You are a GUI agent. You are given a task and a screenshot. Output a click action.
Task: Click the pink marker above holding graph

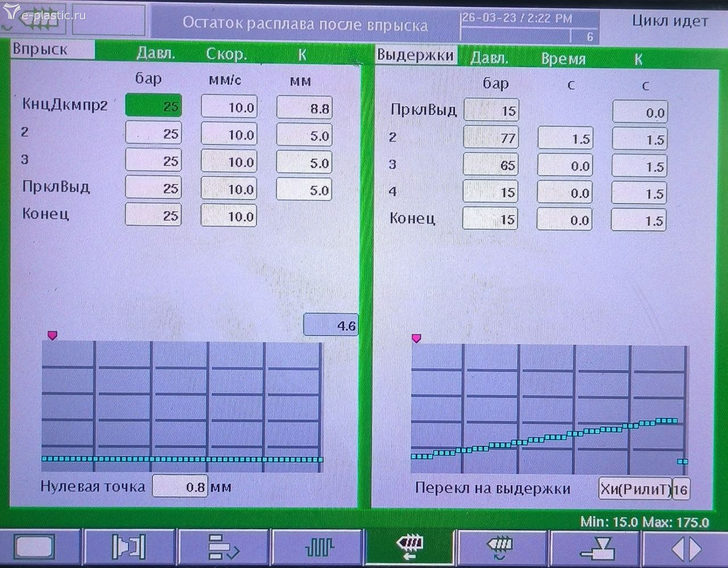point(416,338)
